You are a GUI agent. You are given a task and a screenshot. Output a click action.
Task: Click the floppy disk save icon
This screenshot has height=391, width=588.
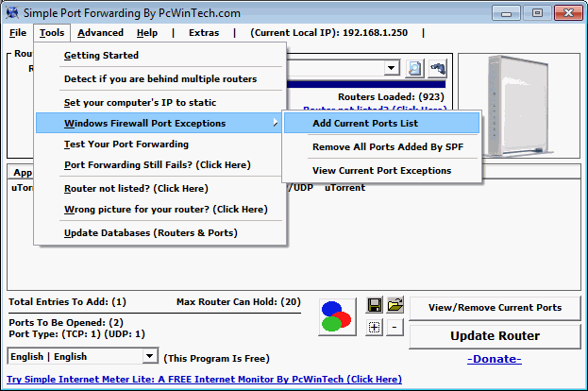pyautogui.click(x=375, y=305)
